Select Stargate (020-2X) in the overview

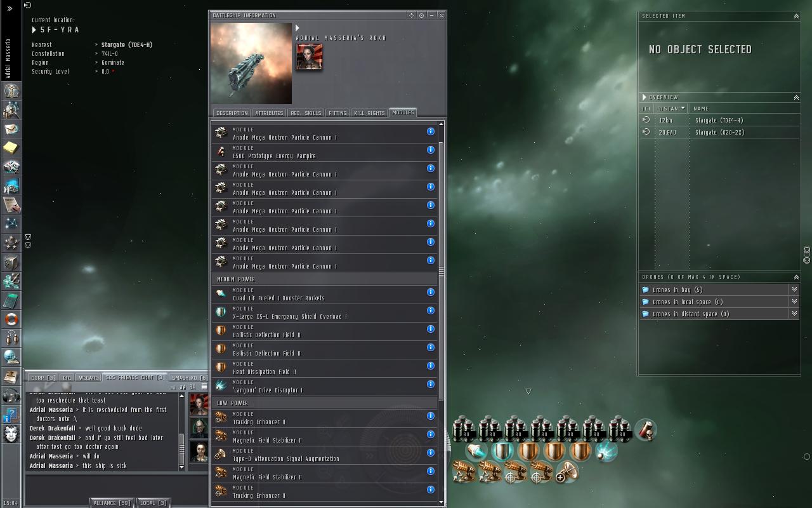click(719, 132)
